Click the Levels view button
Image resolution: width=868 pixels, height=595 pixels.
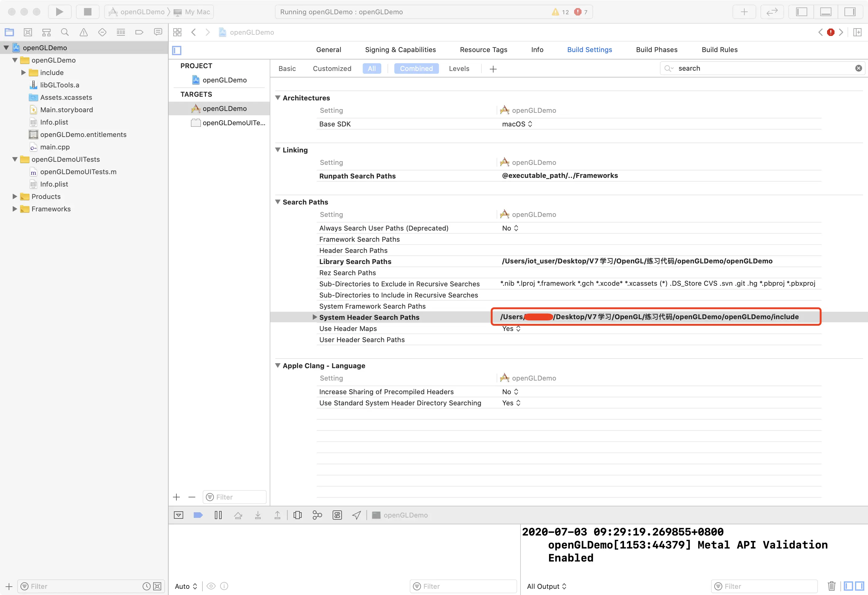[x=459, y=69]
